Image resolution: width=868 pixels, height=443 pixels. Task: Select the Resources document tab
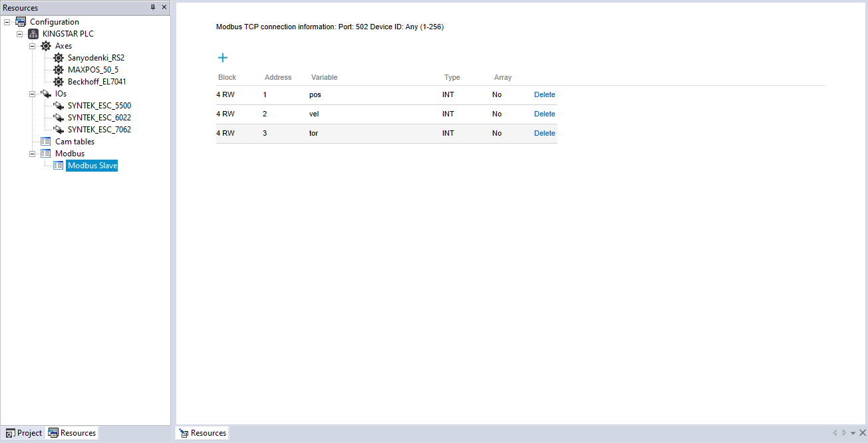click(x=202, y=433)
